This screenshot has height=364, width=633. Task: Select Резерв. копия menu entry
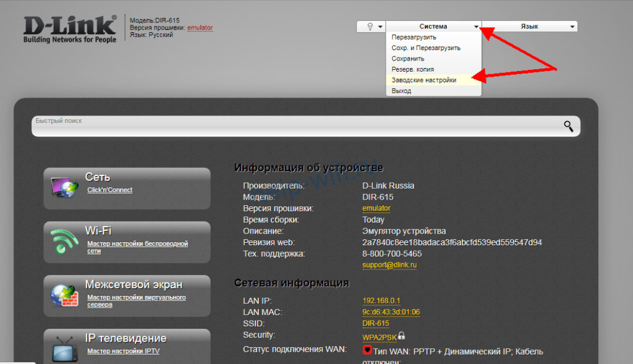pos(412,69)
